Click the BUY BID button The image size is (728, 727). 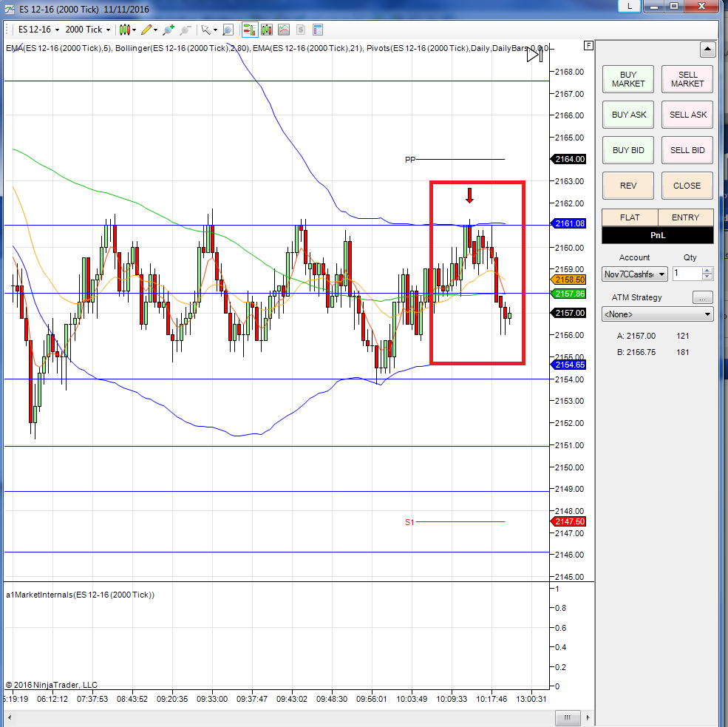pyautogui.click(x=628, y=150)
